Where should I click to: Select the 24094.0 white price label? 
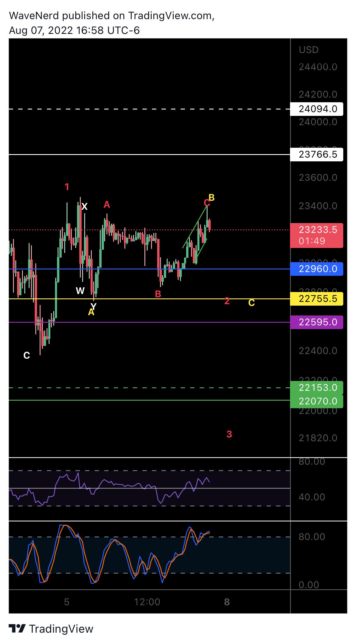click(x=317, y=109)
